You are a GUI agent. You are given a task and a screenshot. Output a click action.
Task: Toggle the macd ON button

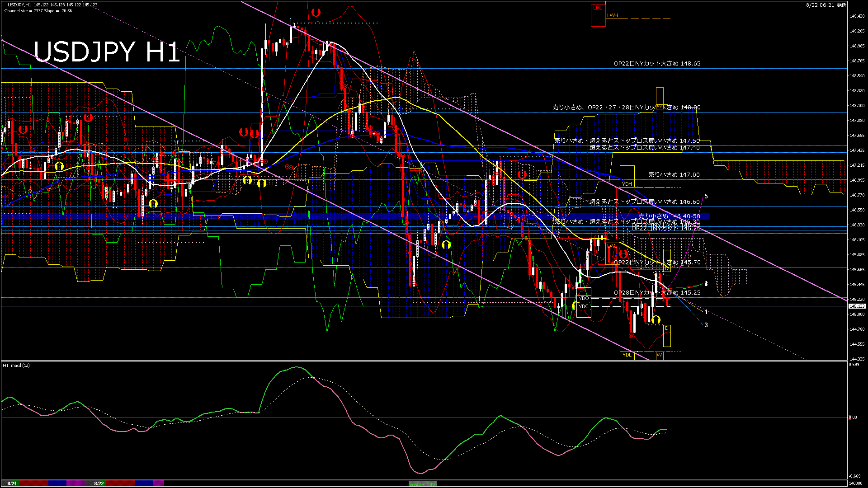(x=423, y=484)
